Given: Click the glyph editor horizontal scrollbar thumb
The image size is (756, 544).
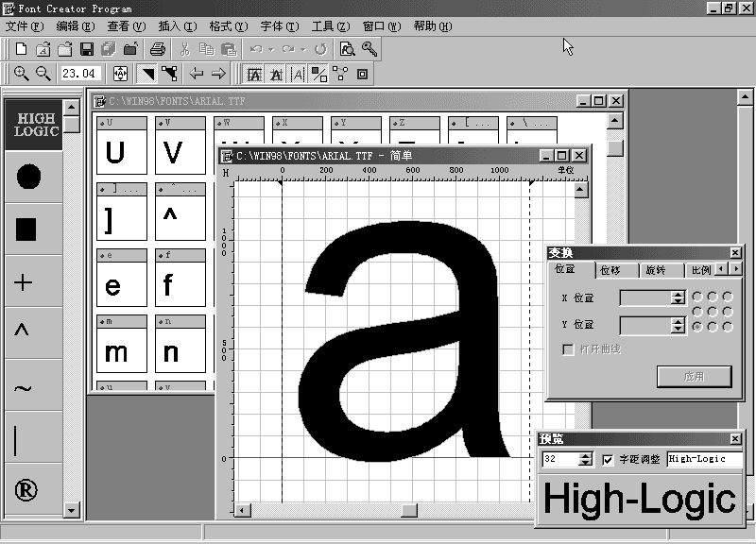Looking at the screenshot, I should pos(408,511).
